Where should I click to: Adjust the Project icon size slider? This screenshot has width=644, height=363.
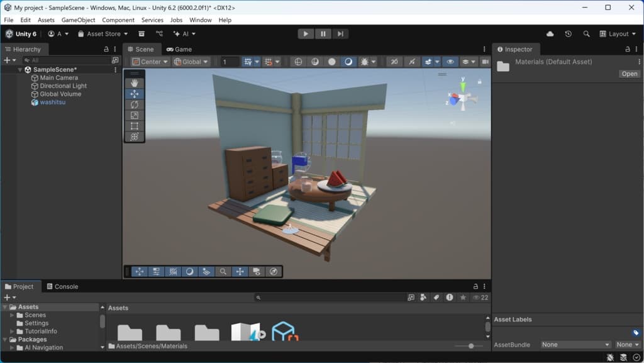click(471, 346)
